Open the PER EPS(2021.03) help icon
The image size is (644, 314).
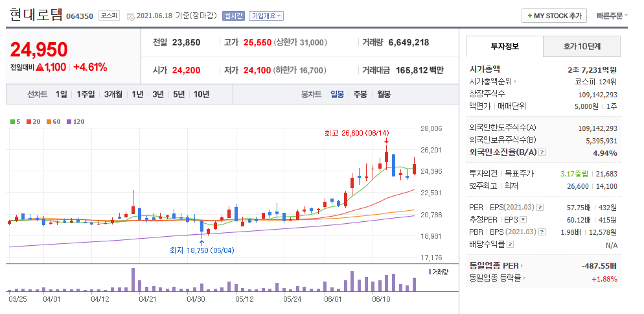point(540,207)
